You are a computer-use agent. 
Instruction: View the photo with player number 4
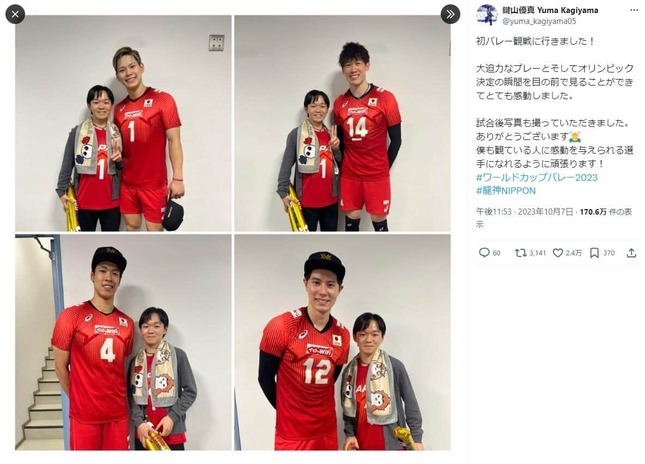coord(123,342)
